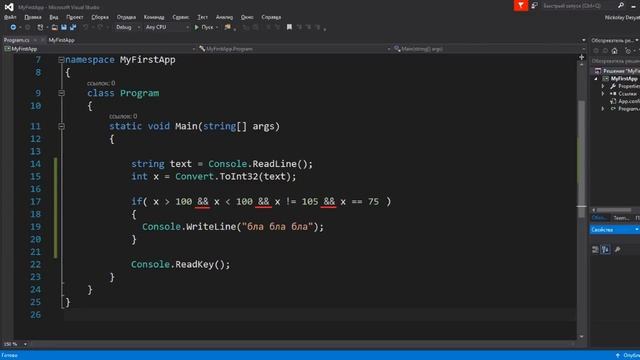Click the Пуск start button label
This screenshot has width=640, height=360.
pos(207,27)
